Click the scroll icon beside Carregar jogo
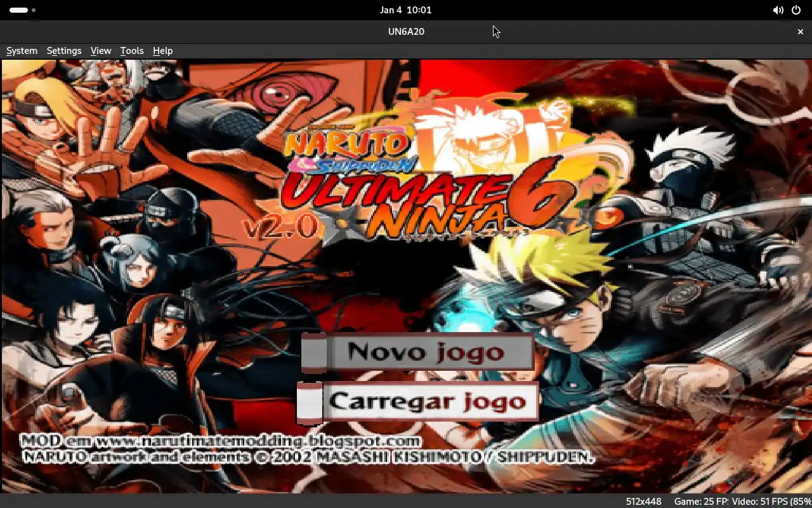The height and width of the screenshot is (508, 812). tap(310, 402)
